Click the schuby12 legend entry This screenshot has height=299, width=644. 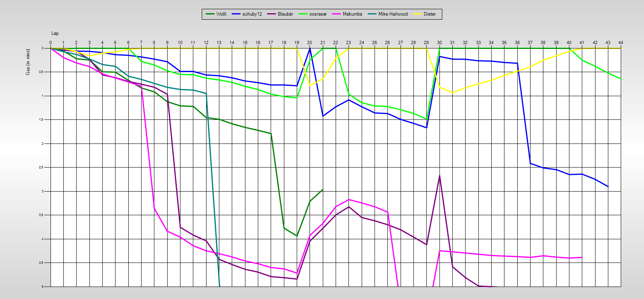click(247, 14)
